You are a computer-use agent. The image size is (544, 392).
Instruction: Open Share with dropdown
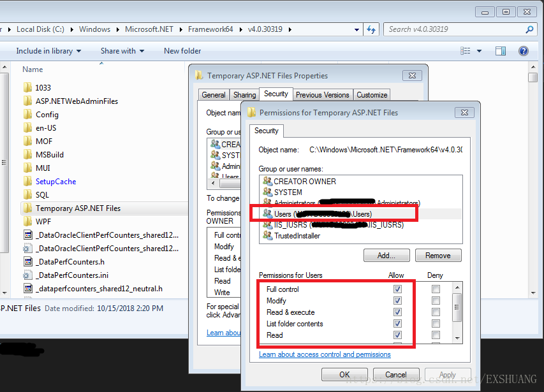[x=122, y=51]
